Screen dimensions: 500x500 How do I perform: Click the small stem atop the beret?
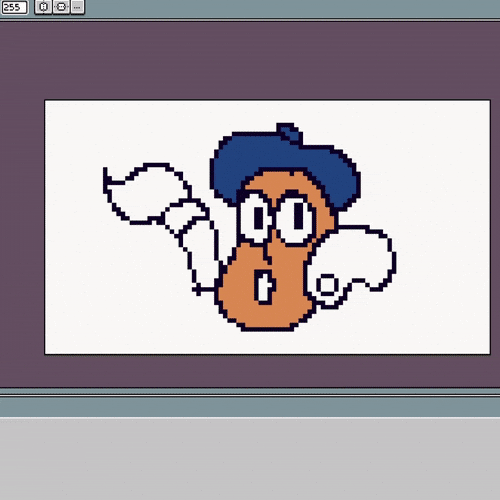289,133
